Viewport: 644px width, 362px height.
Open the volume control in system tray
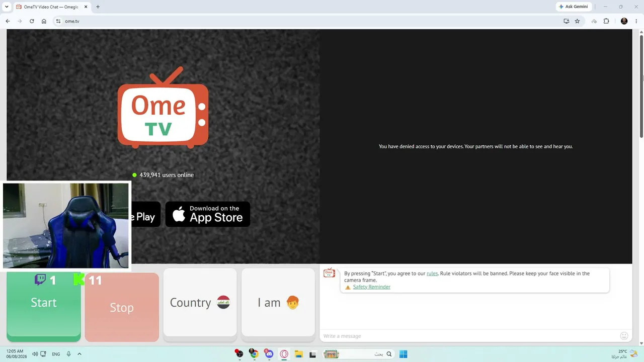pos(35,354)
